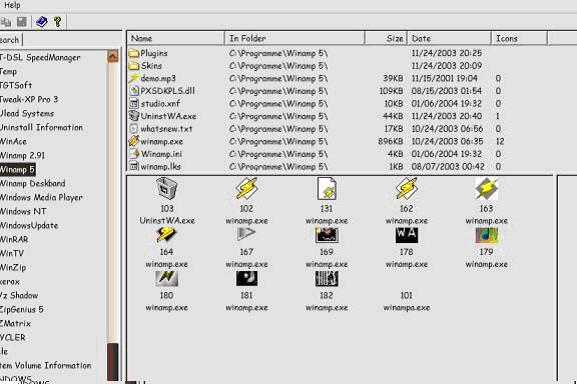Select icon 103 from UninstWA.exe
Image resolution: width=577 pixels, height=384 pixels.
[166, 188]
